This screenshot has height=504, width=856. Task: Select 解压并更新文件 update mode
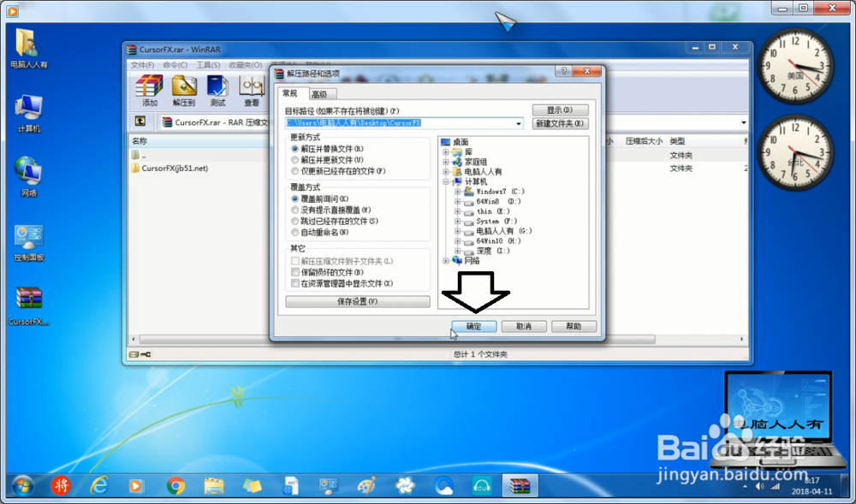(328, 160)
